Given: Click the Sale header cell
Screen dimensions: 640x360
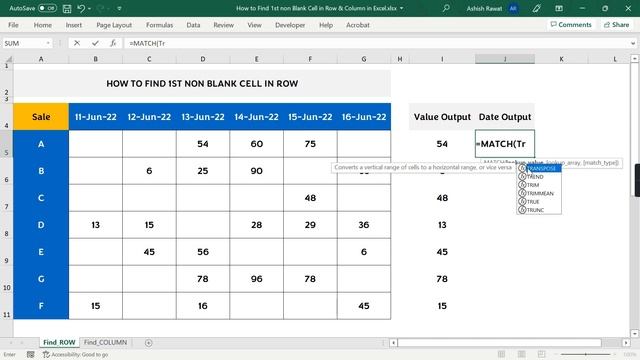Looking at the screenshot, I should [x=41, y=117].
